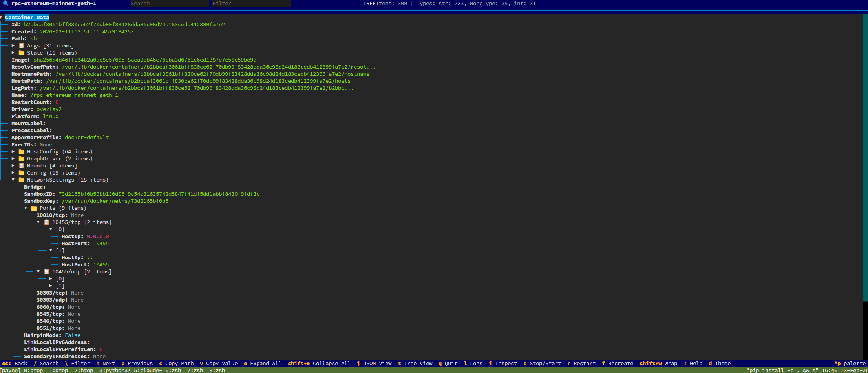Expand the State tree node

pos(13,53)
